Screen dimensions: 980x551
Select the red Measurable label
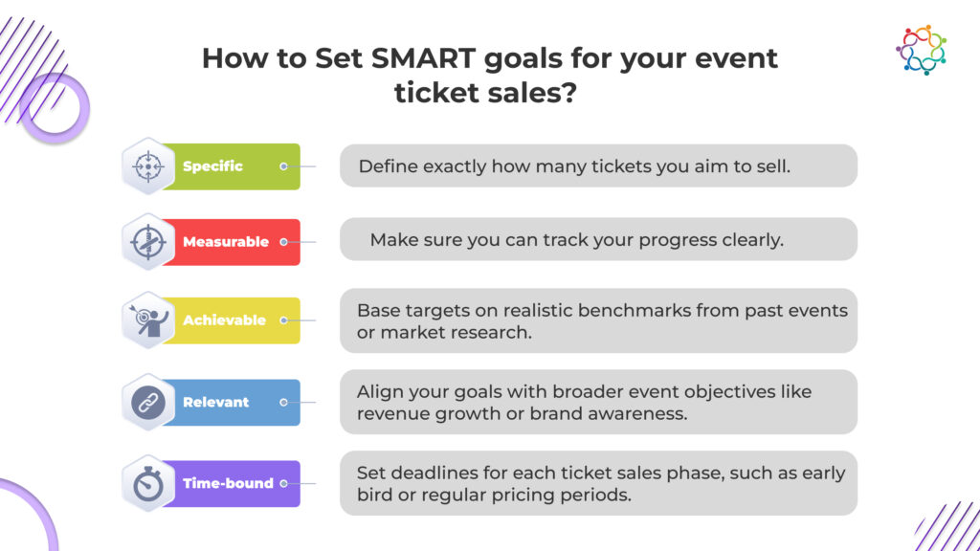click(232, 242)
